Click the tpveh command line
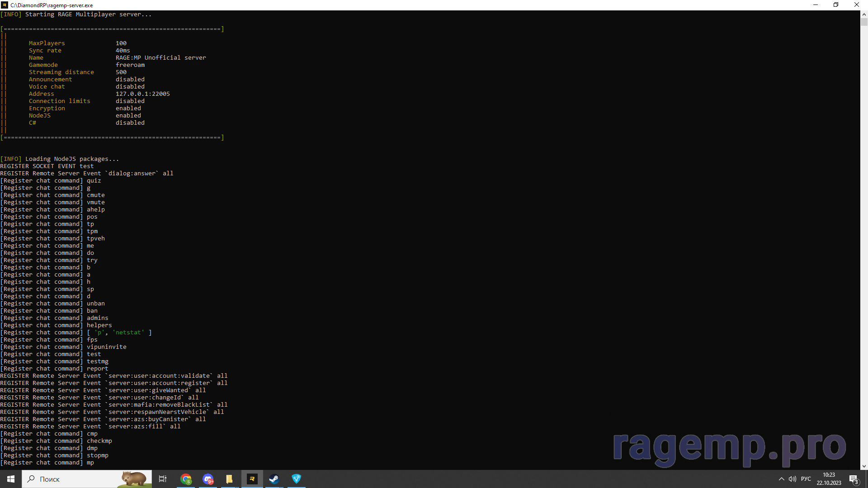The width and height of the screenshot is (868, 488). (52, 239)
